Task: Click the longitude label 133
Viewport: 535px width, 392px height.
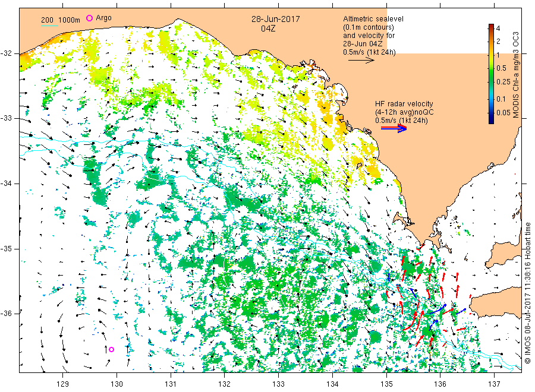Action: pyautogui.click(x=278, y=384)
